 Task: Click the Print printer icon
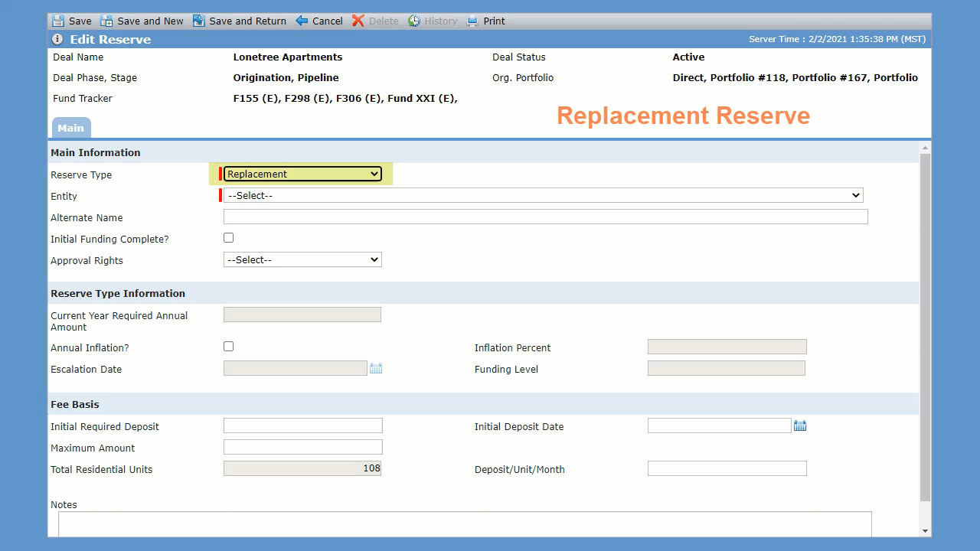pyautogui.click(x=472, y=21)
